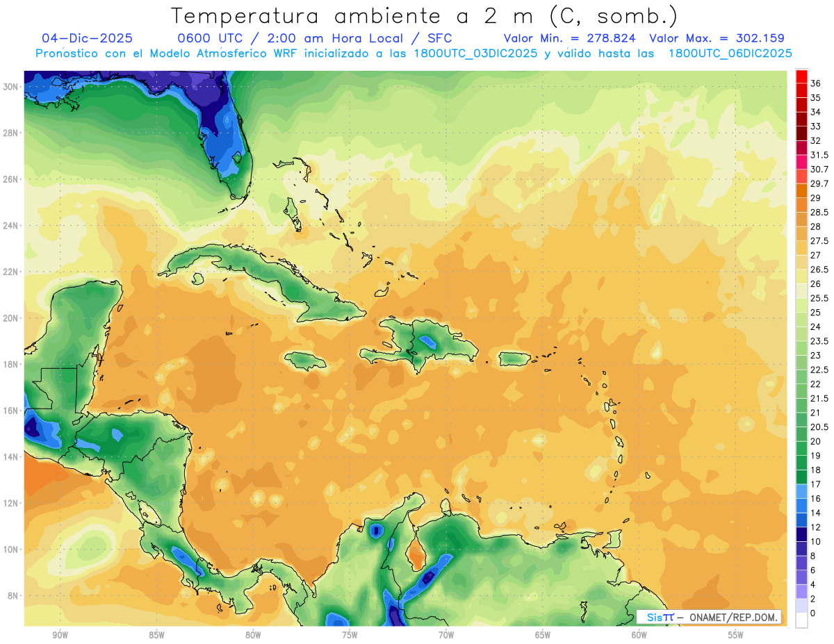This screenshot has height=644, width=834.
Task: Click the "30N" latitude axis label
Action: tap(11, 87)
